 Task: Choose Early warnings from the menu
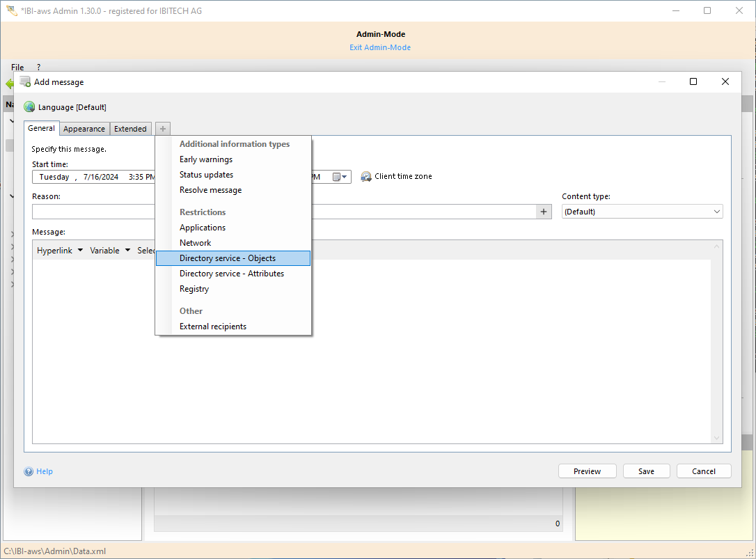[206, 159]
